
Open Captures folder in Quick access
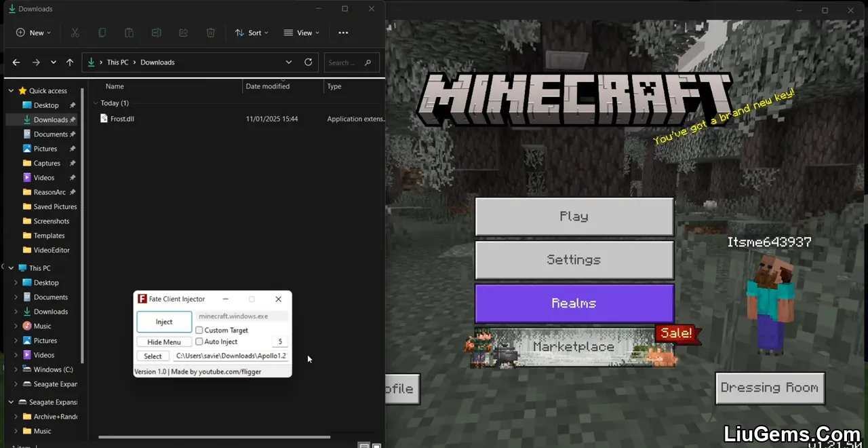point(46,163)
